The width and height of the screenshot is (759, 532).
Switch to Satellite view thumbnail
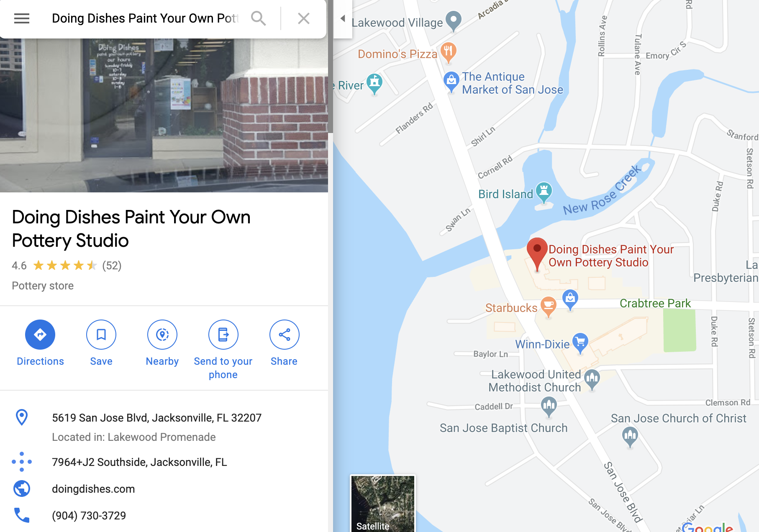[x=383, y=504]
